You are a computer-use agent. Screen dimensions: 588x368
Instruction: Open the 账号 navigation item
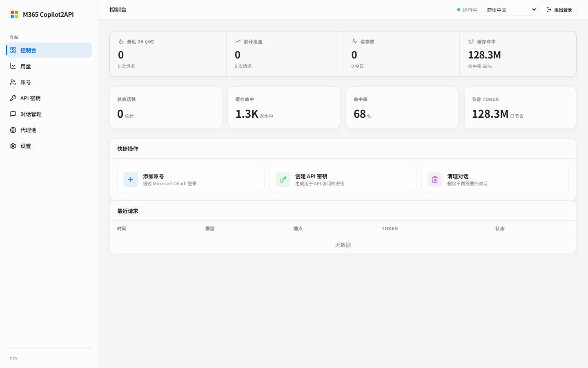tap(49, 82)
